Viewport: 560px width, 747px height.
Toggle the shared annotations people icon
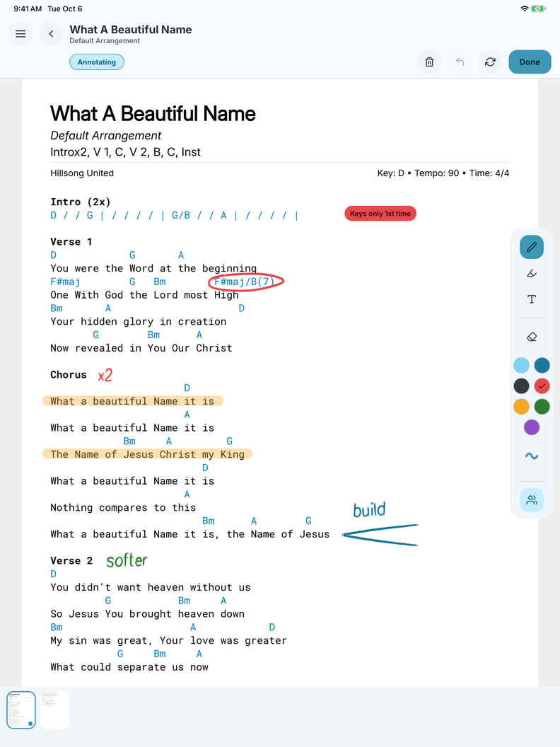tap(532, 500)
